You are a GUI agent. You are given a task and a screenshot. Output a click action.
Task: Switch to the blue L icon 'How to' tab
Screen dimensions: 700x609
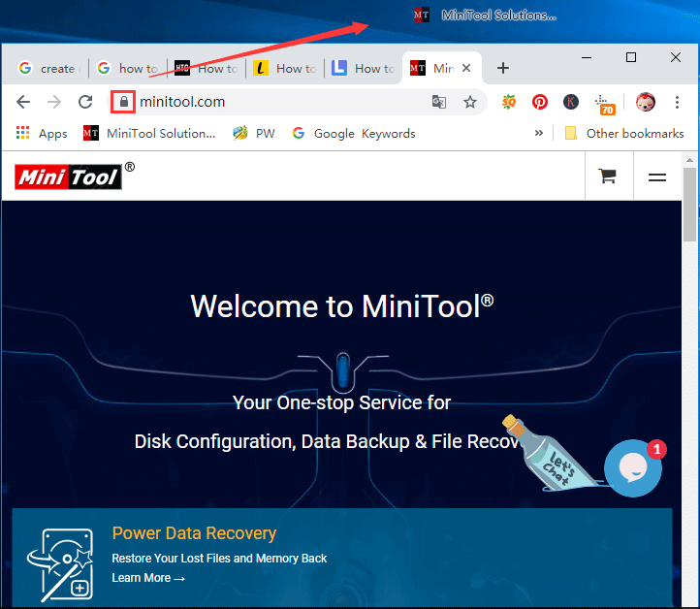364,68
